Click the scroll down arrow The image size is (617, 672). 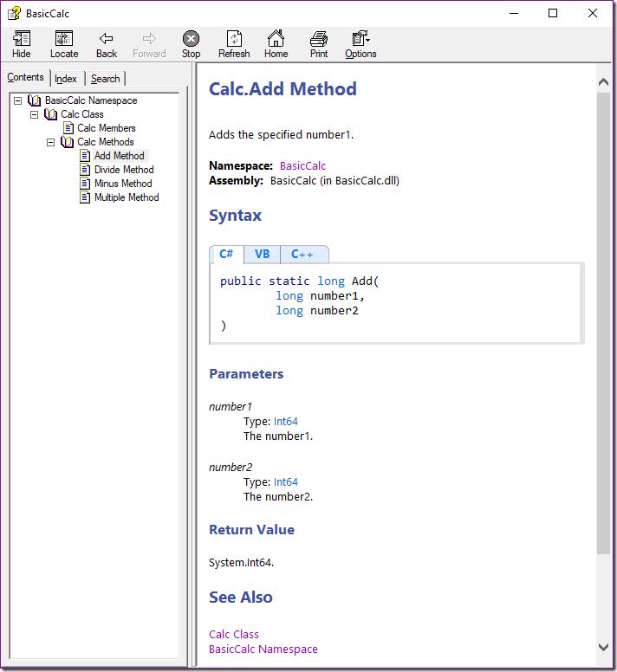pos(603,647)
